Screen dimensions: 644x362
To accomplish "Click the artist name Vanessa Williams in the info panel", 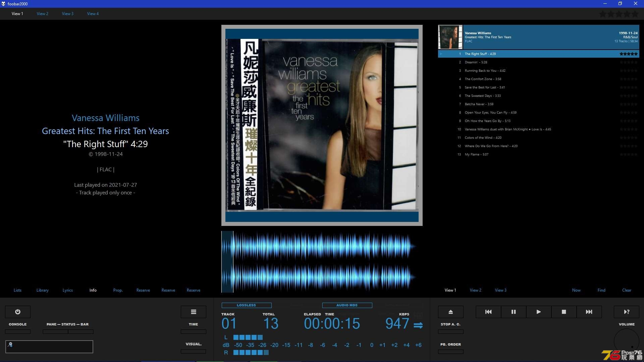I will pos(106,118).
